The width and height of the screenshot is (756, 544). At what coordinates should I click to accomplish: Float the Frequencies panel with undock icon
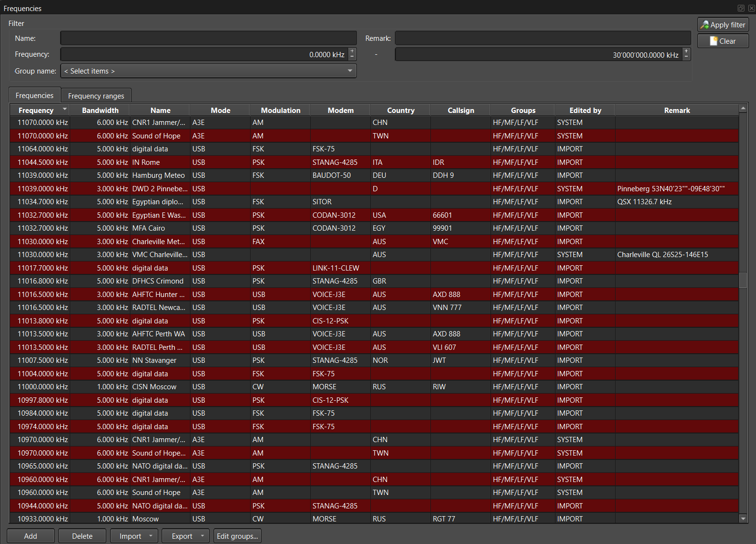(x=741, y=8)
